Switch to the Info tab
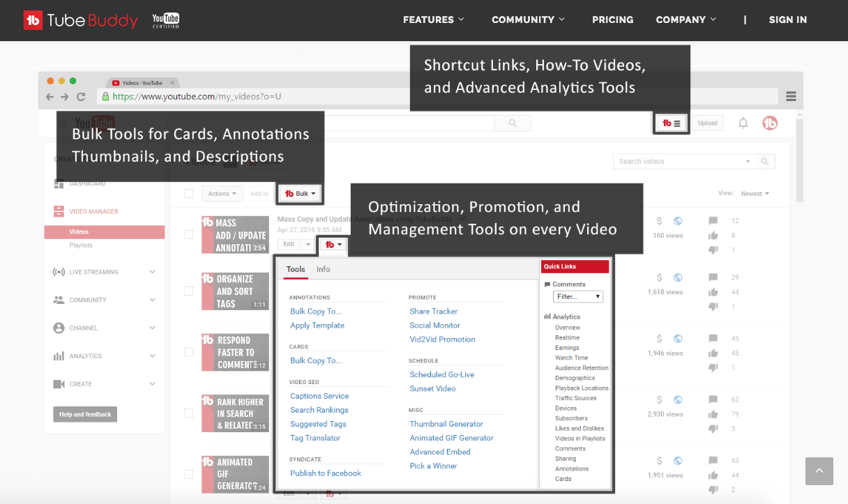The image size is (848, 504). click(x=323, y=269)
